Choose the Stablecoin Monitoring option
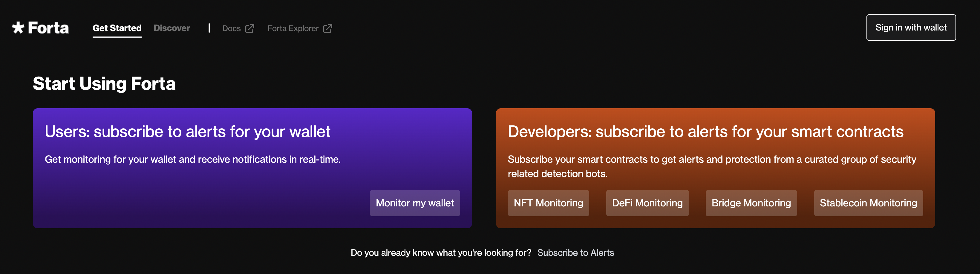This screenshot has height=274, width=980. point(868,203)
